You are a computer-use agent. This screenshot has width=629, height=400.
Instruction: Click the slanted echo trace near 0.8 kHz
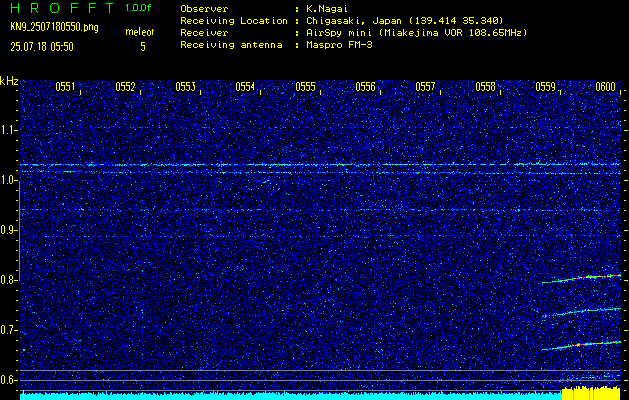[581, 279]
